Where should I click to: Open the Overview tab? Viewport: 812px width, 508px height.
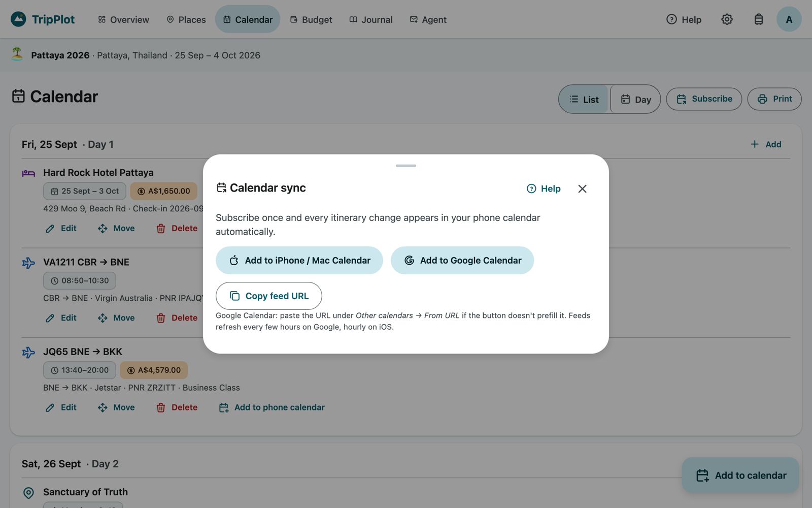pos(123,19)
